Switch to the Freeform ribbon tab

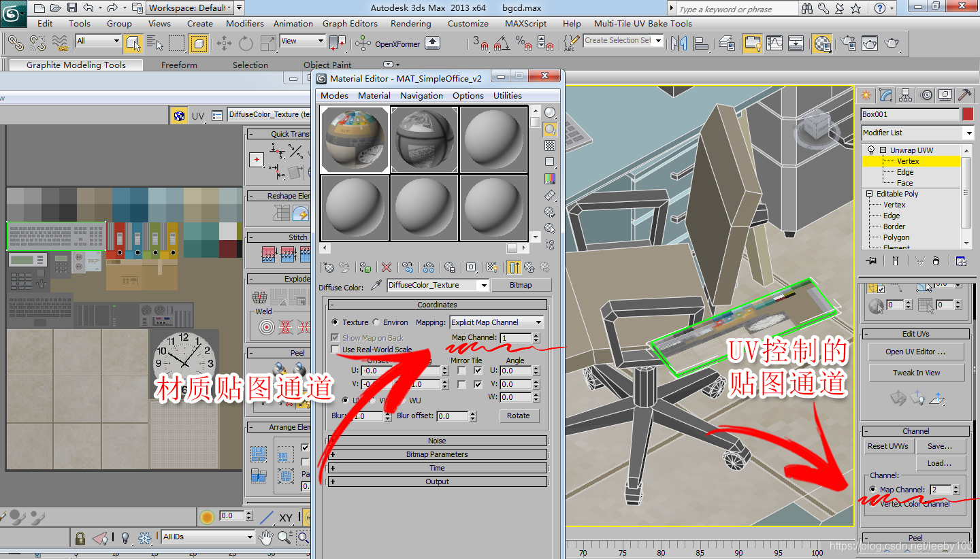[x=179, y=65]
